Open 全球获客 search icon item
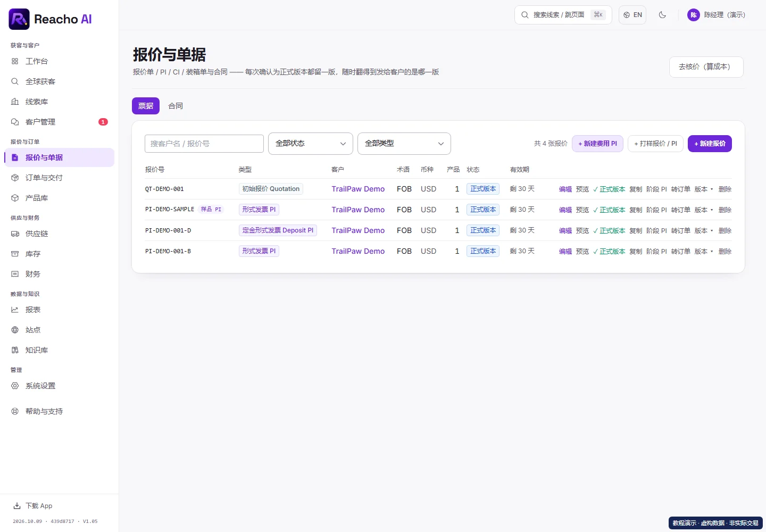 tap(59, 81)
